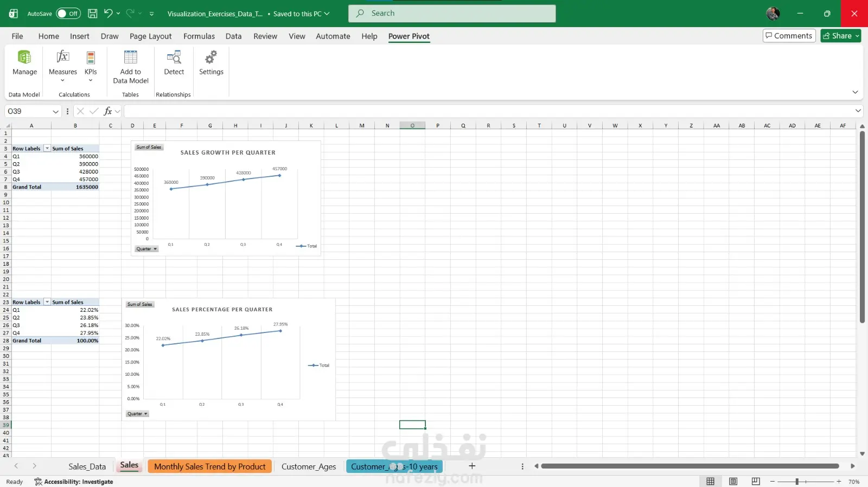Image resolution: width=868 pixels, height=487 pixels.
Task: Switch to the Page Layout tab
Action: pyautogui.click(x=151, y=36)
